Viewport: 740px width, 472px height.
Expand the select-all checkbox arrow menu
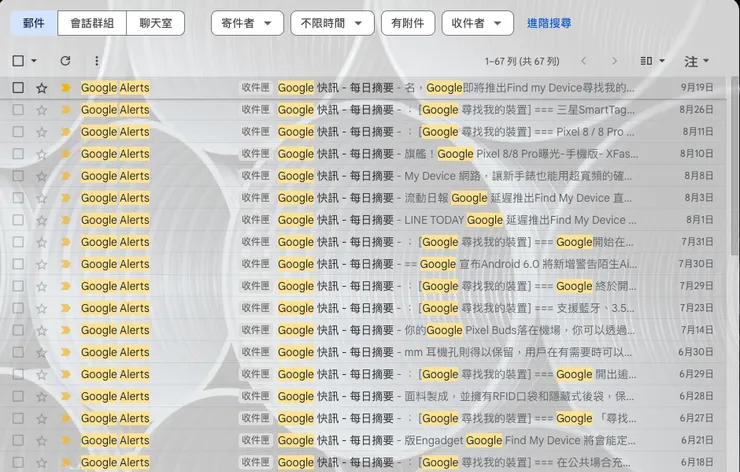point(34,61)
